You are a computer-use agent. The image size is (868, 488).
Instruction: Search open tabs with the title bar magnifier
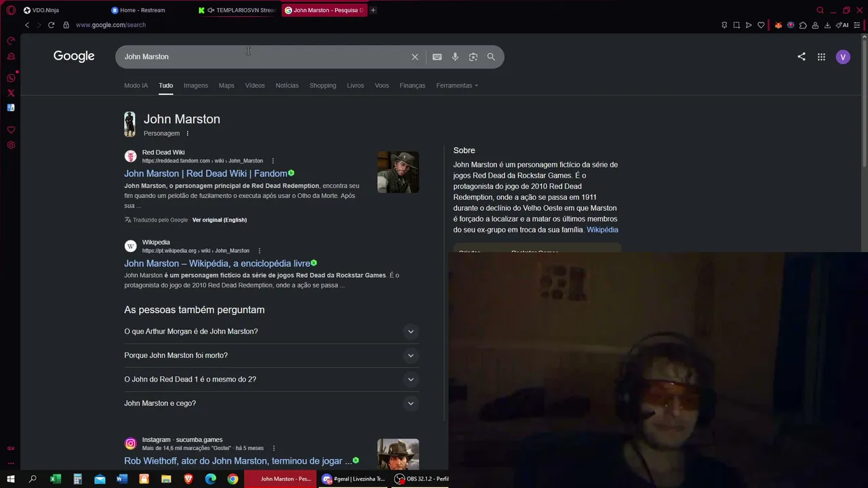point(821,10)
